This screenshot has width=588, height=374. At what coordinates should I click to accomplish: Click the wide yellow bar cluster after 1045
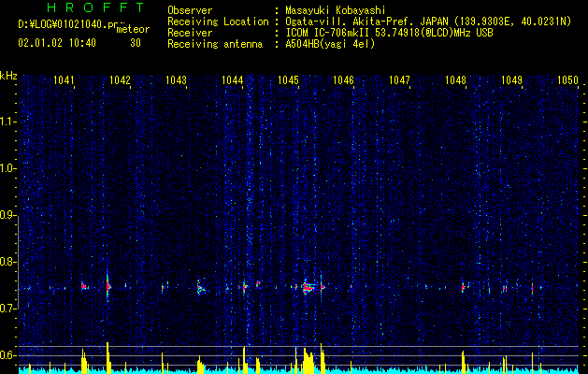pos(308,361)
